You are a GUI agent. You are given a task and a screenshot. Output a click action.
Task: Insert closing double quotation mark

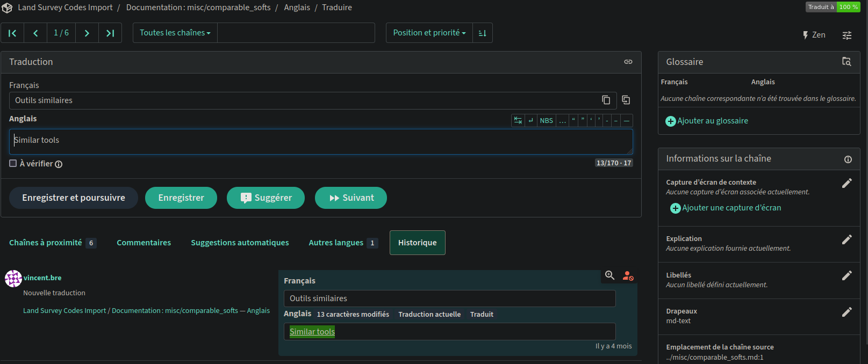click(583, 120)
